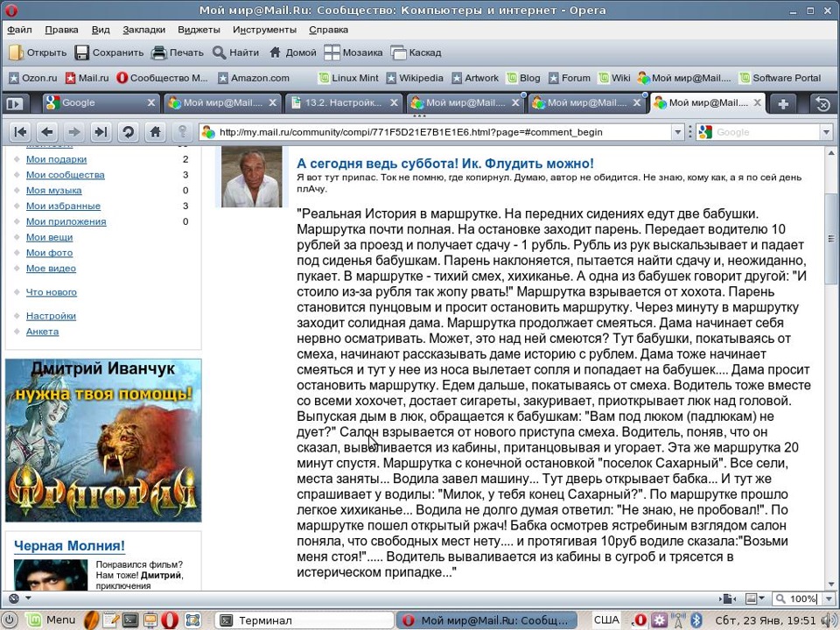The image size is (840, 630).
Task: Click Сохранить floppy disk toolbar button
Action: (x=109, y=52)
